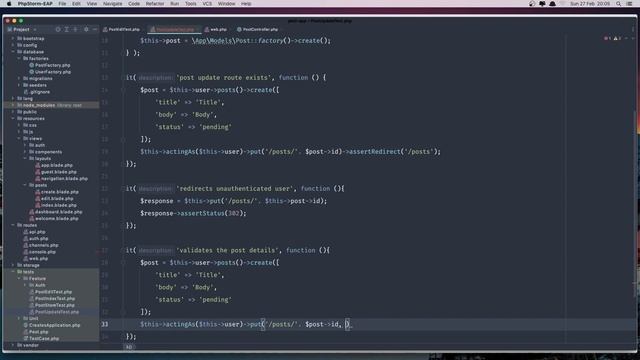Hide the Project tool window
The height and width of the screenshot is (360, 640).
point(95,29)
